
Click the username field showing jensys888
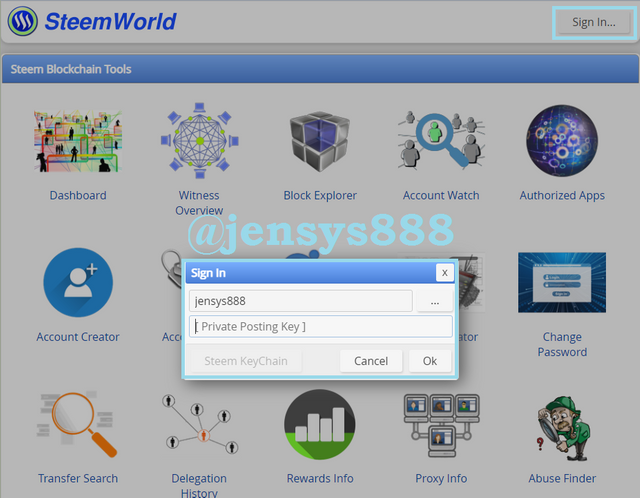[x=301, y=301]
